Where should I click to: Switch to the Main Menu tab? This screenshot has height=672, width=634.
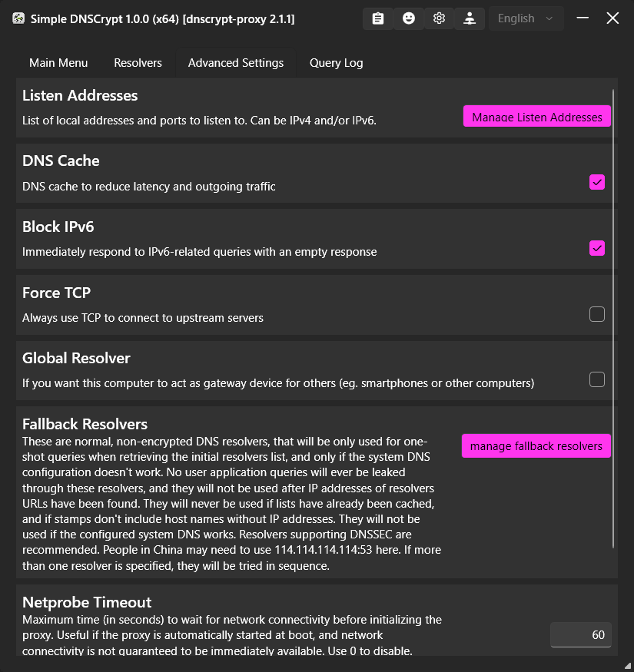(x=58, y=63)
